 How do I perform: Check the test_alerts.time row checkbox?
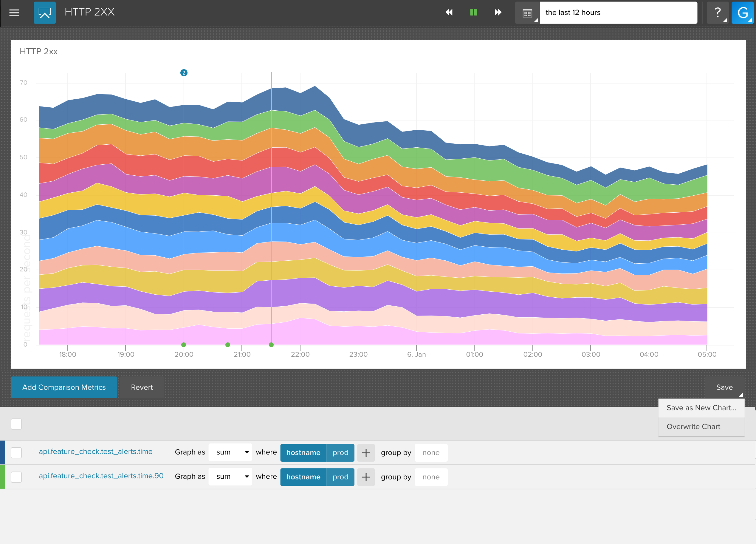pyautogui.click(x=16, y=453)
